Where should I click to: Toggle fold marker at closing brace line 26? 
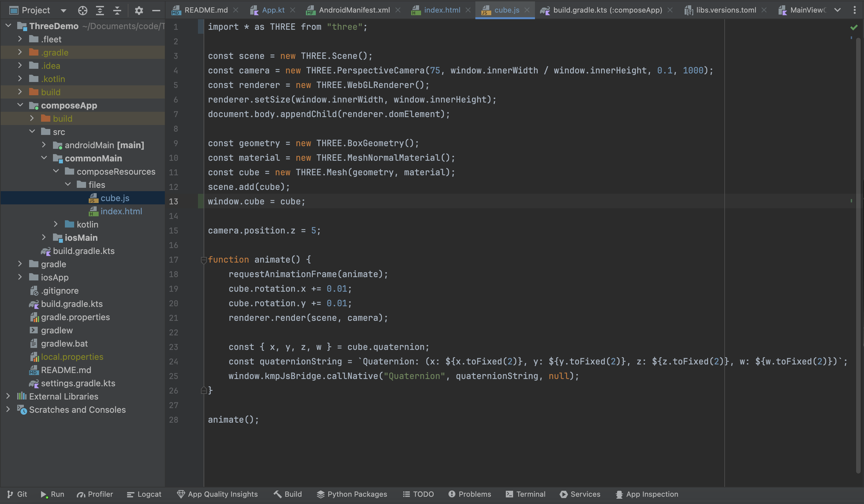[203, 390]
